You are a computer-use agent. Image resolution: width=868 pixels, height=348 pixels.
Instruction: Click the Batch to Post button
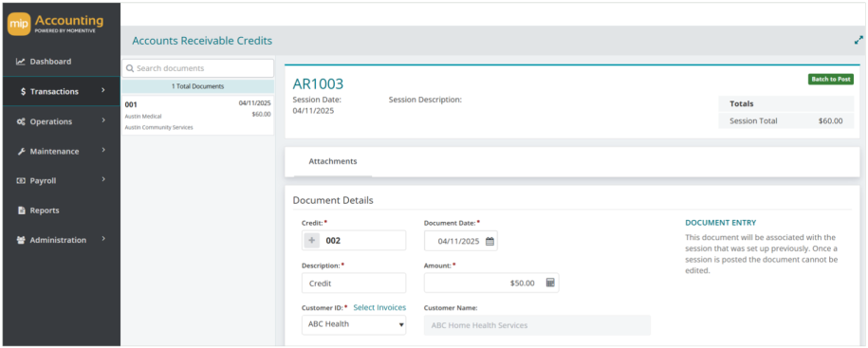[x=831, y=80]
